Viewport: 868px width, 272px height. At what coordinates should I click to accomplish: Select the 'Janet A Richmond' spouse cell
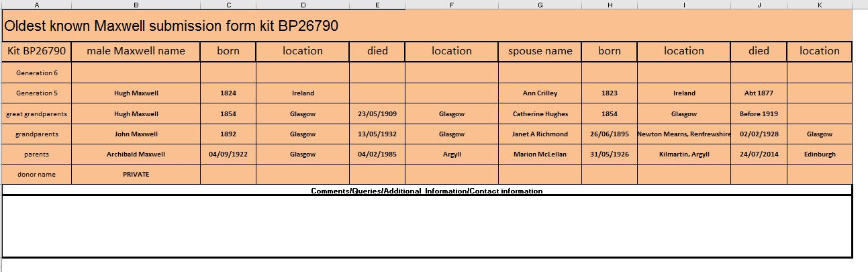point(540,134)
